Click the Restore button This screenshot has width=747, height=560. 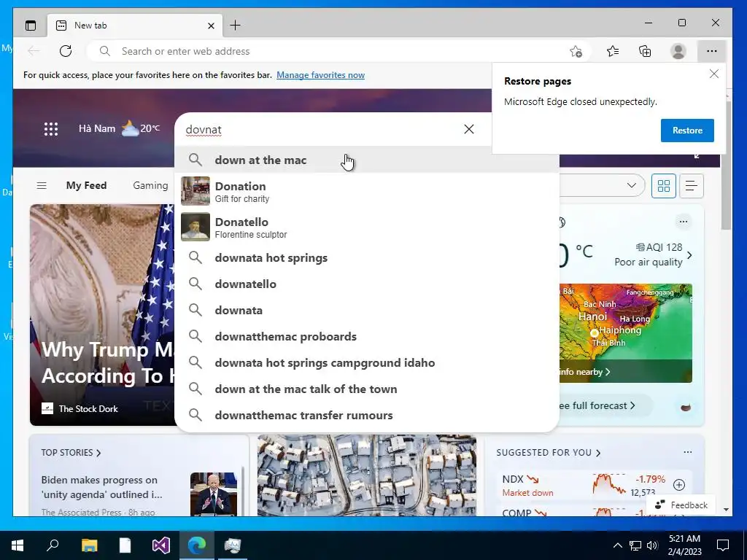[x=687, y=131]
